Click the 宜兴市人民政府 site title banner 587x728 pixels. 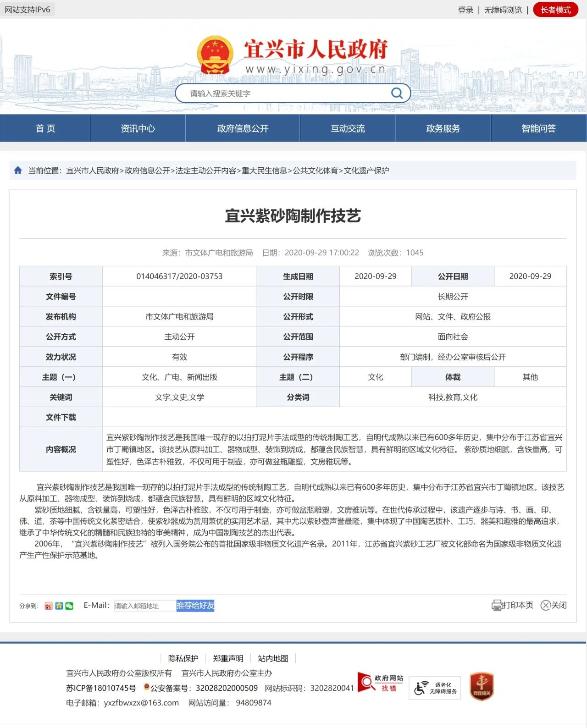(x=316, y=50)
